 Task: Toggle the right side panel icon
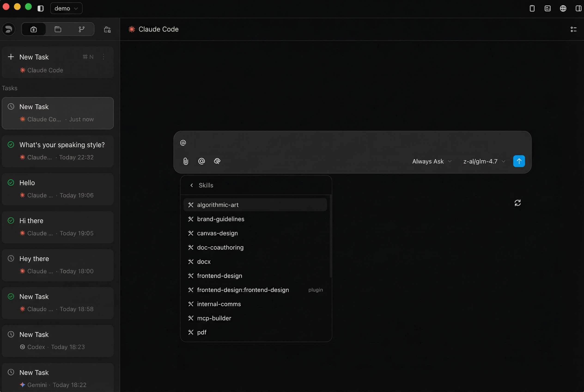(578, 9)
